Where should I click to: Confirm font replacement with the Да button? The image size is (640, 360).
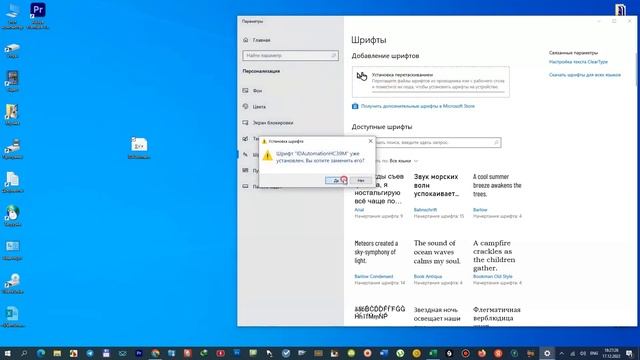336,180
